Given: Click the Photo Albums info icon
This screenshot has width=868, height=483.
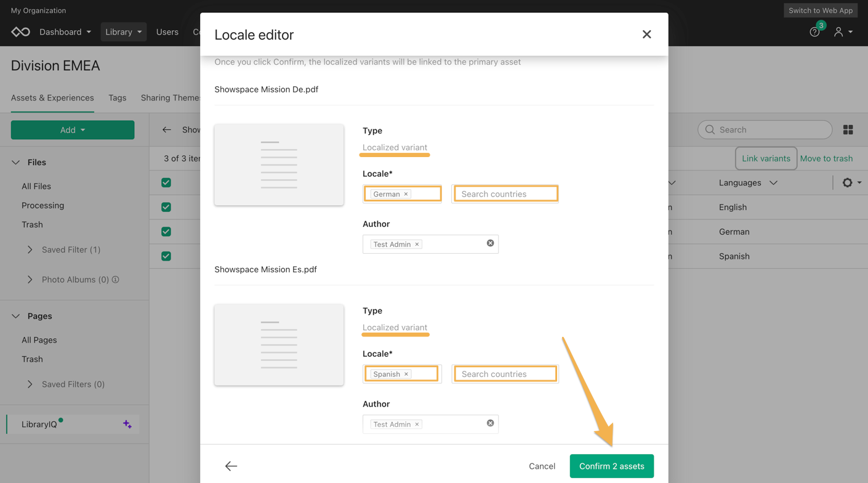Looking at the screenshot, I should [116, 280].
